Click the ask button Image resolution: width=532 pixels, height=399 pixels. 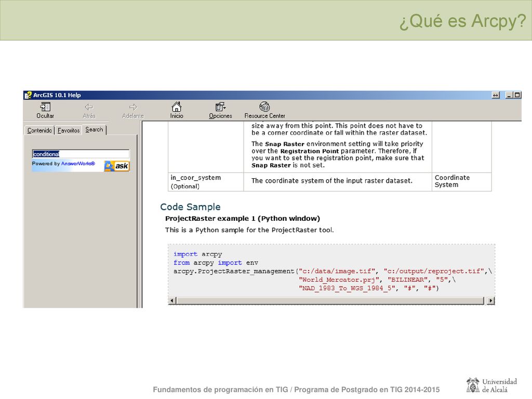pos(117,166)
